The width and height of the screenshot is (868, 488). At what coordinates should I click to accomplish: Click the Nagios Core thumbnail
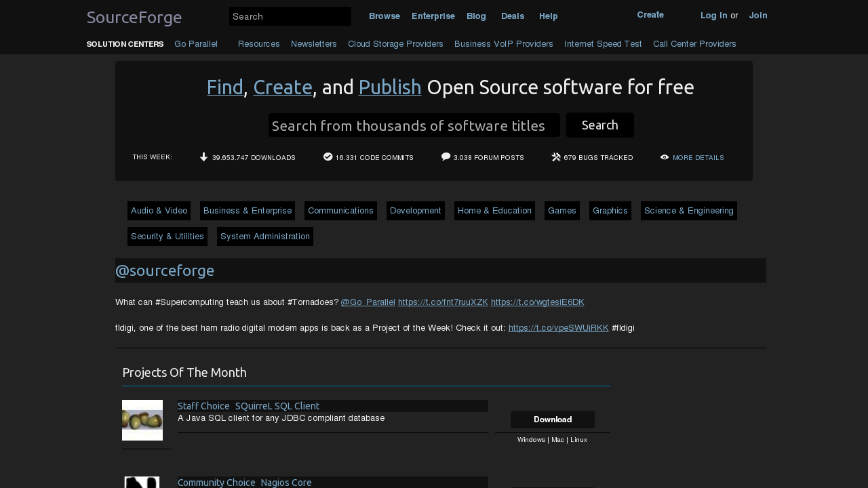coord(142,482)
